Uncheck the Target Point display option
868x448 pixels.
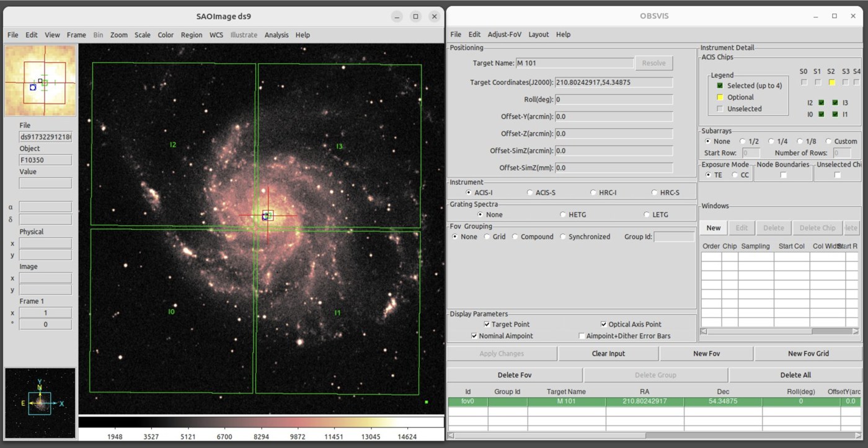pos(487,324)
